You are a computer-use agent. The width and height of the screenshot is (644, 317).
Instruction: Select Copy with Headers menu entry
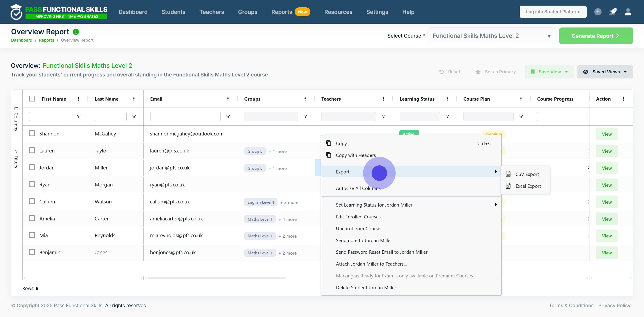point(356,155)
